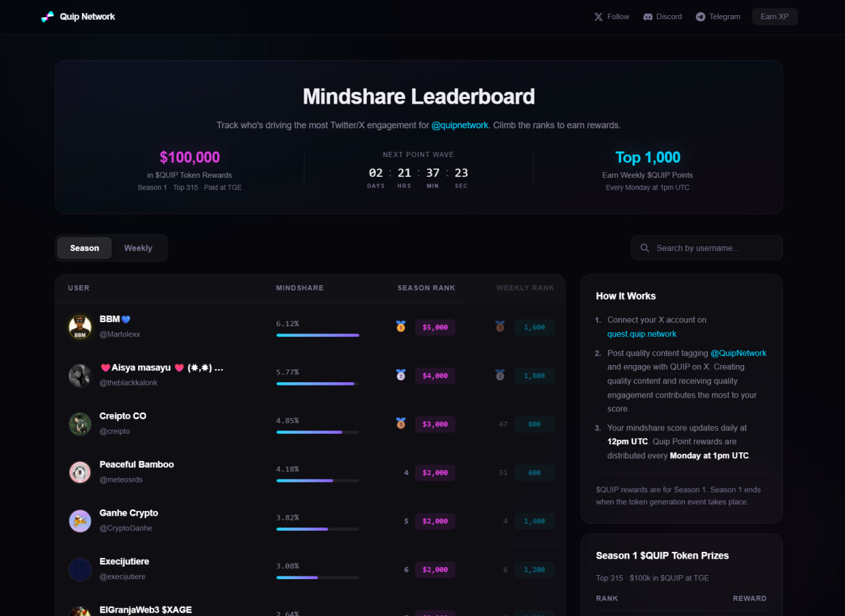The width and height of the screenshot is (845, 616).
Task: Click the @meteosrds handle
Action: click(121, 480)
